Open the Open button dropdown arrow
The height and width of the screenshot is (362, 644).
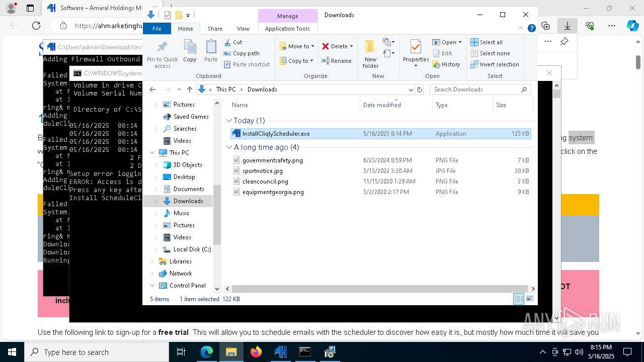tap(460, 42)
